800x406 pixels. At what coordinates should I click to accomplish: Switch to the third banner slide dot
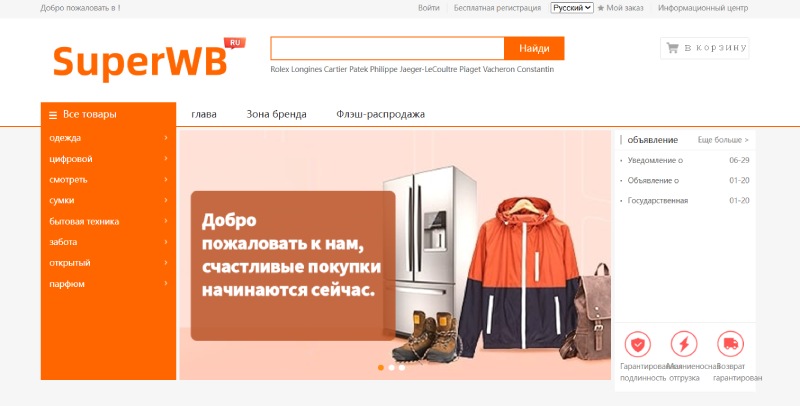coord(402,367)
